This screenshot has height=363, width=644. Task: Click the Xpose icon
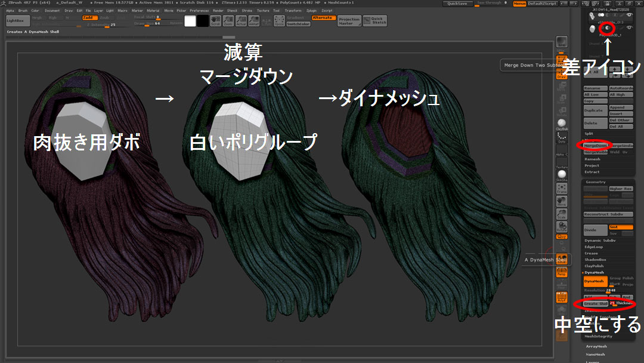point(279,21)
